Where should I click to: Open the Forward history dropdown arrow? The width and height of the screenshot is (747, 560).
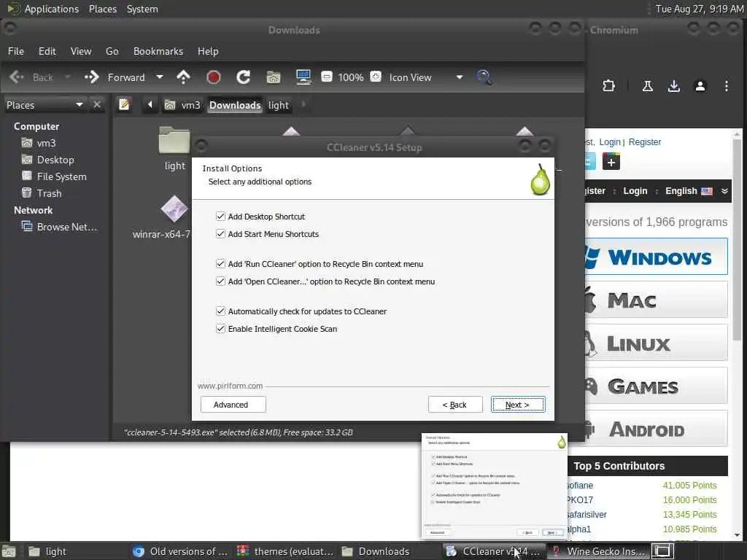point(160,77)
